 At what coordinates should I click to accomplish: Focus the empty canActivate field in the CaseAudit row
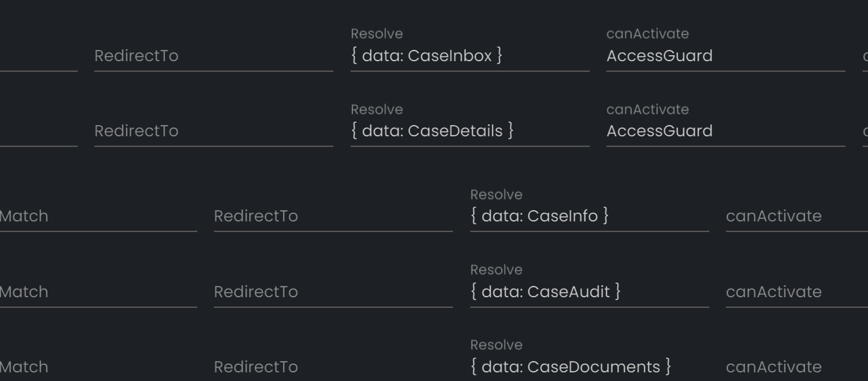[x=797, y=292]
